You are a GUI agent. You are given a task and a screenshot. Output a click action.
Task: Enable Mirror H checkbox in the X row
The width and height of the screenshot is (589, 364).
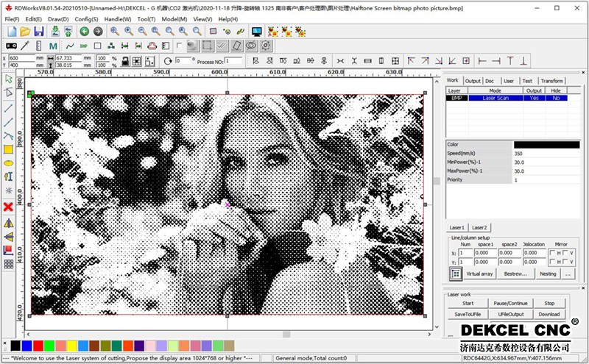pos(553,253)
